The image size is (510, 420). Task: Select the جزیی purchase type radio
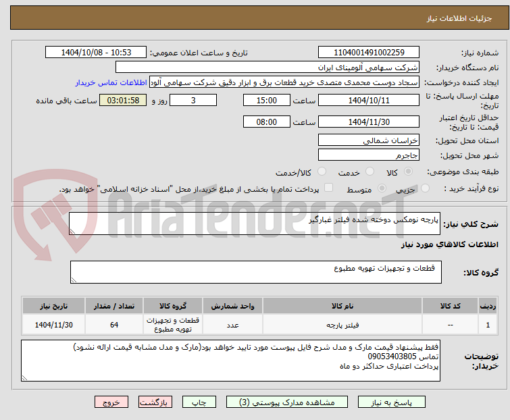click(425, 188)
